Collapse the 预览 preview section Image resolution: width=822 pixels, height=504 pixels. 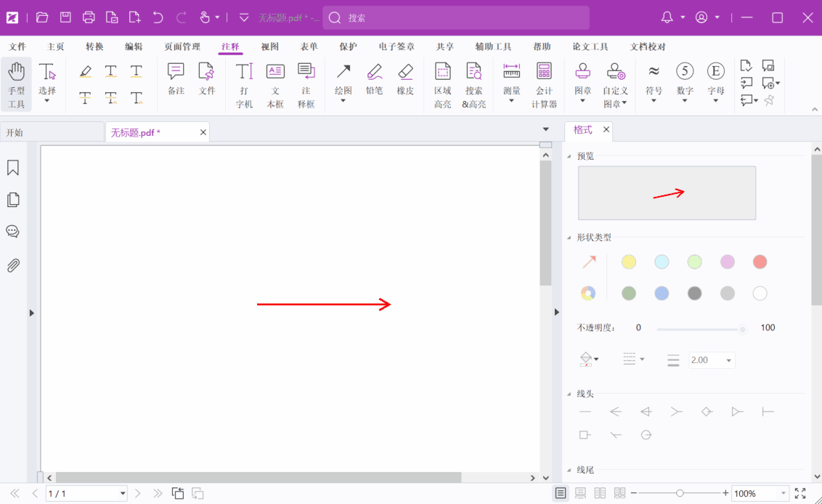[x=569, y=156]
